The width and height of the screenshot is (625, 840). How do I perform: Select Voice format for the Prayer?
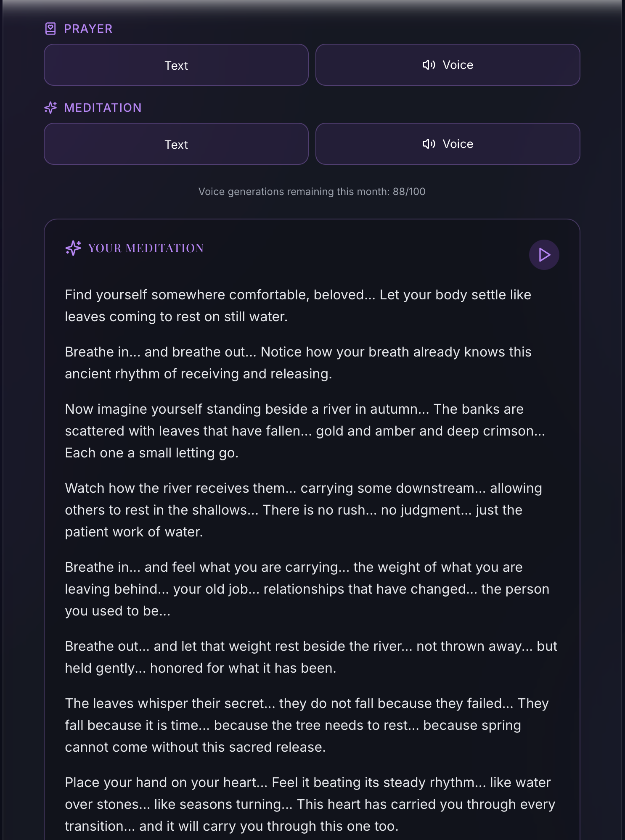pos(448,65)
